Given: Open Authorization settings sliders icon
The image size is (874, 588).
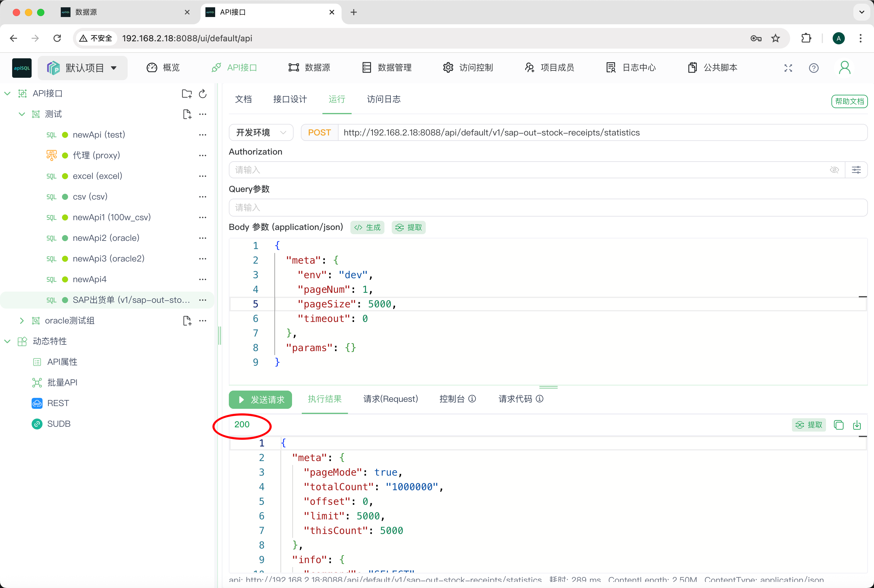Looking at the screenshot, I should click(856, 170).
